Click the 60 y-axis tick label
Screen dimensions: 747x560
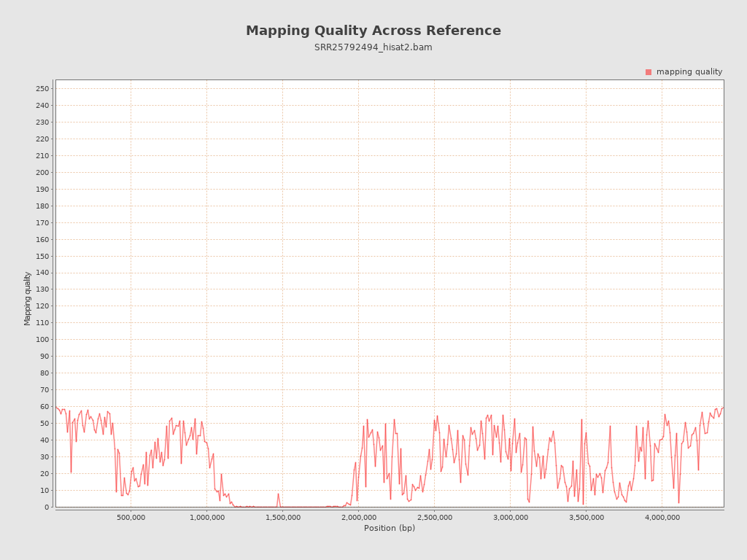point(44,407)
